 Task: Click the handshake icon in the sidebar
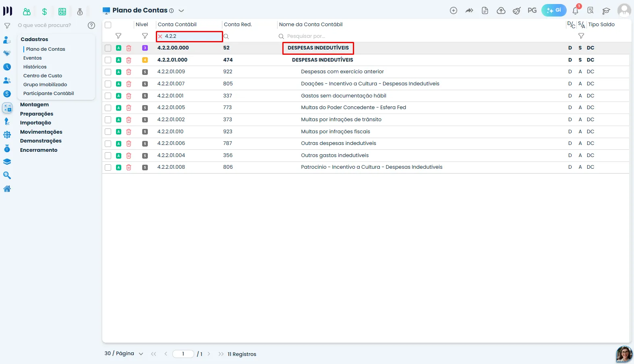pos(7,53)
